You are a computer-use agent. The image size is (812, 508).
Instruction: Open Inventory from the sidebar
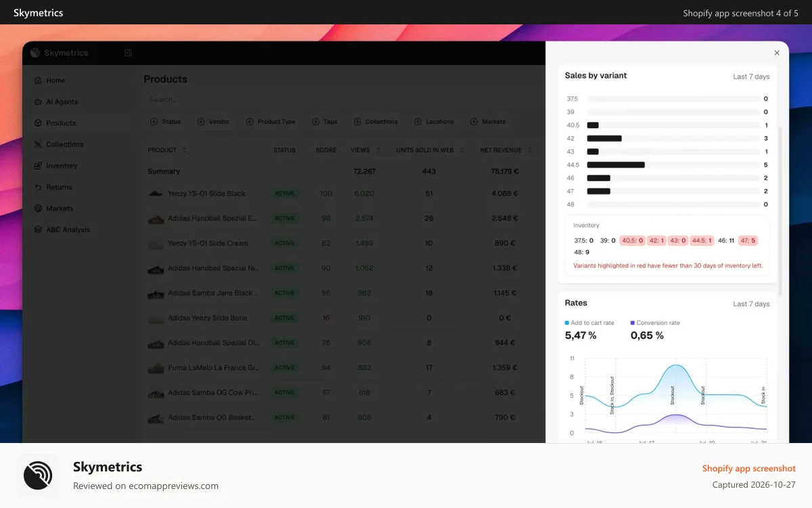click(x=62, y=166)
